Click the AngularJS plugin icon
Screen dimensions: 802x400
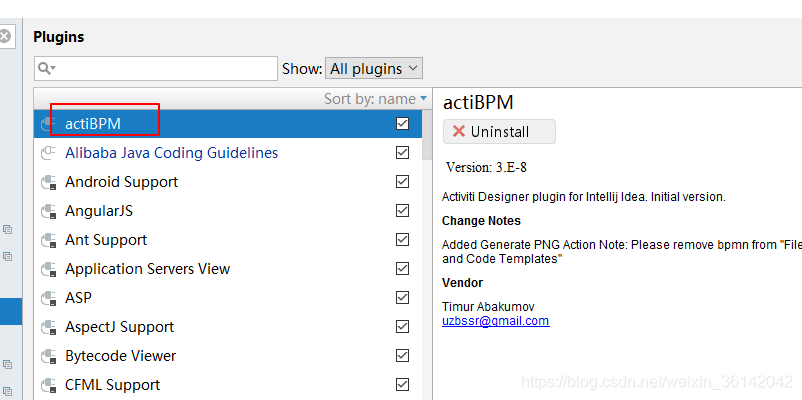coord(48,211)
